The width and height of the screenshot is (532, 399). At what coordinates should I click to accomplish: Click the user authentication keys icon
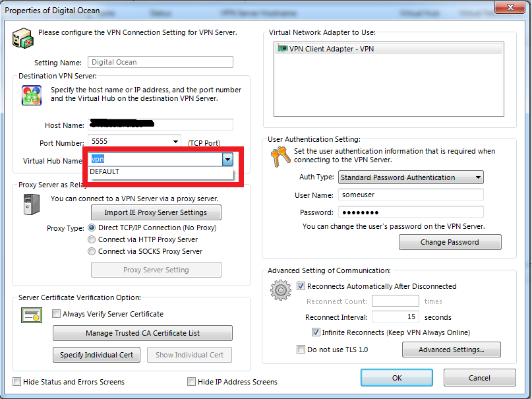[x=280, y=156]
